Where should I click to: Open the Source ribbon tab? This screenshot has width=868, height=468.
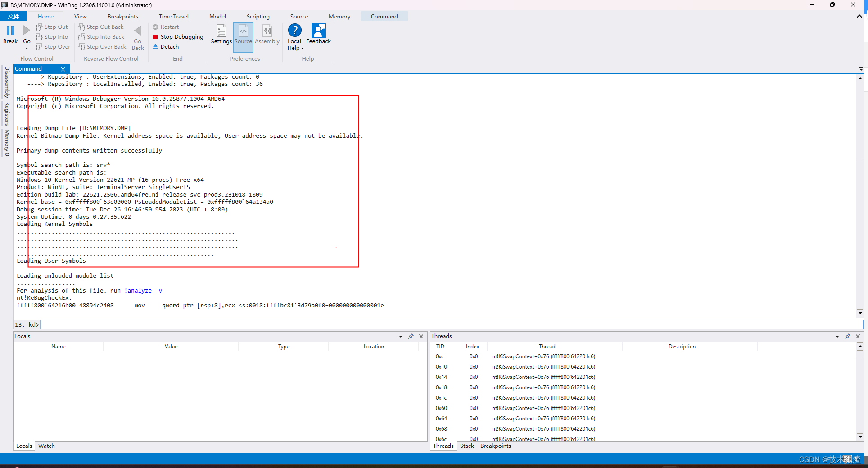(x=299, y=17)
